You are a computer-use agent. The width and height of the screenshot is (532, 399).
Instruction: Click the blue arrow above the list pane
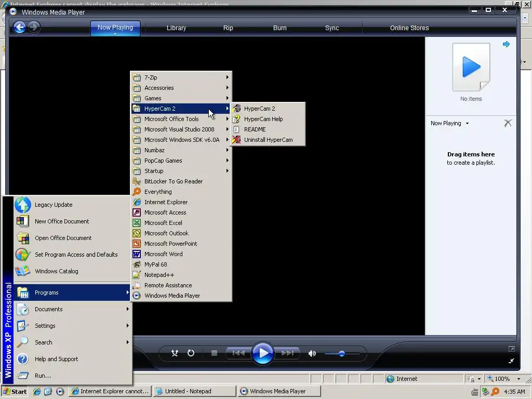[x=506, y=44]
